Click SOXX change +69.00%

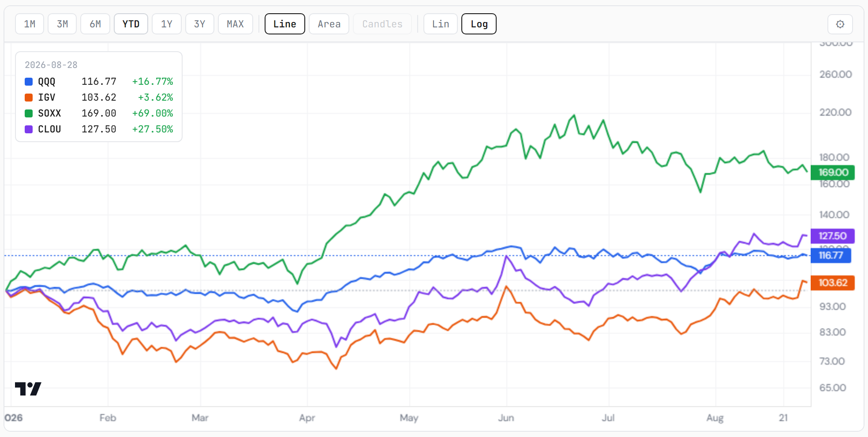(x=153, y=113)
